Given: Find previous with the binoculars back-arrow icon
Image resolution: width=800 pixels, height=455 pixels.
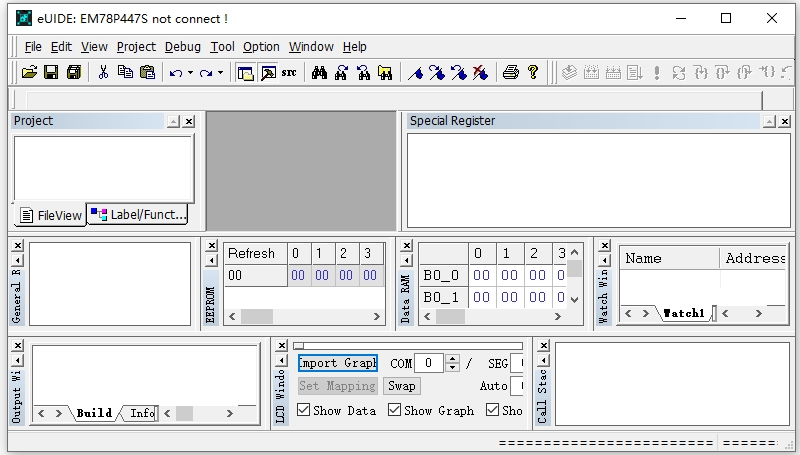Looking at the screenshot, I should point(363,72).
